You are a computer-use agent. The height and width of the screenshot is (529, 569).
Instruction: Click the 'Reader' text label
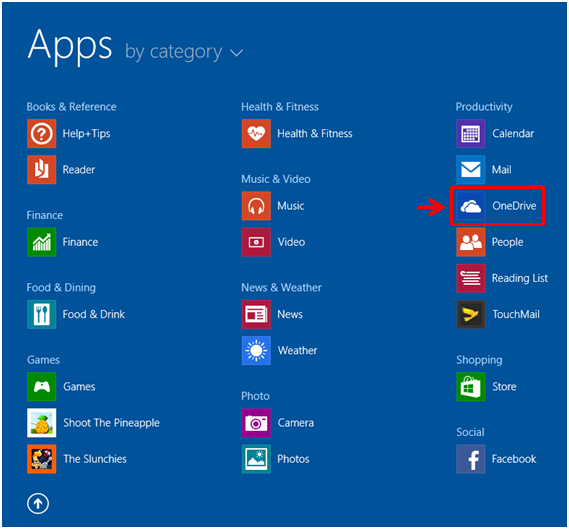pyautogui.click(x=79, y=169)
